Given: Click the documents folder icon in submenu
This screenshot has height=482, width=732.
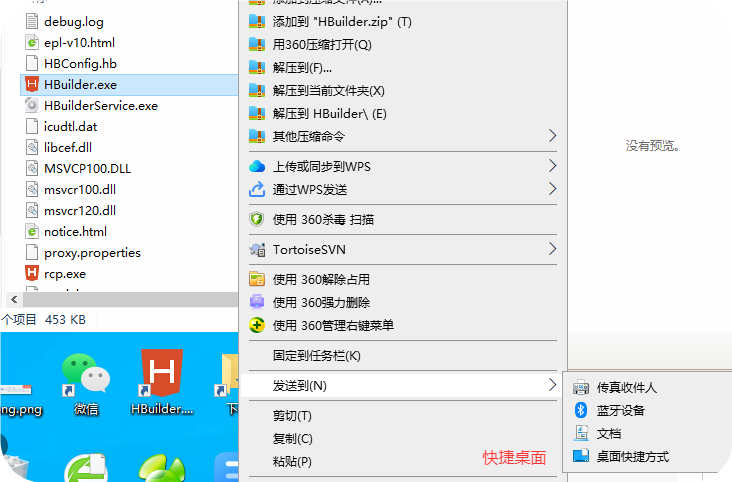Looking at the screenshot, I should pos(581,433).
